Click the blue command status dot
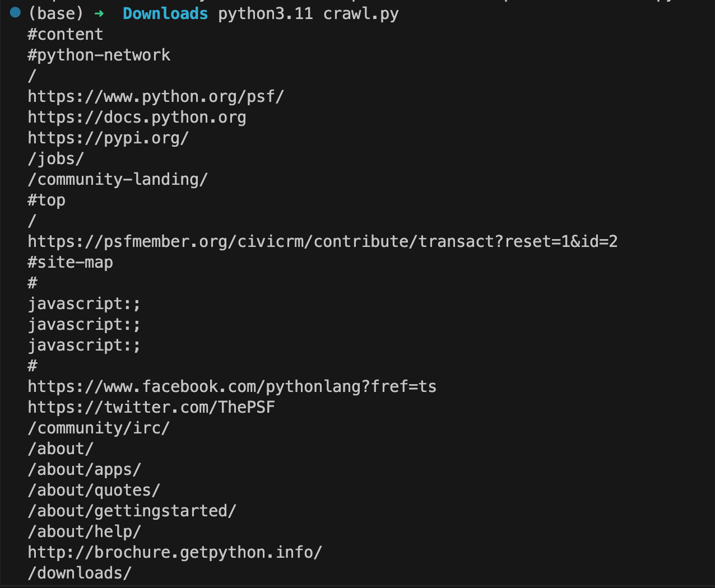Viewport: 715px width, 588px height. pyautogui.click(x=16, y=13)
